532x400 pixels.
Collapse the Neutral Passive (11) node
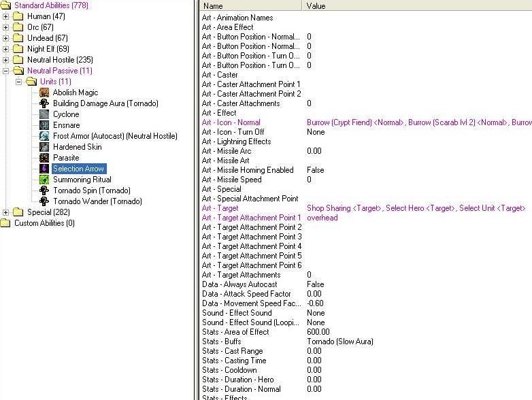pos(5,71)
